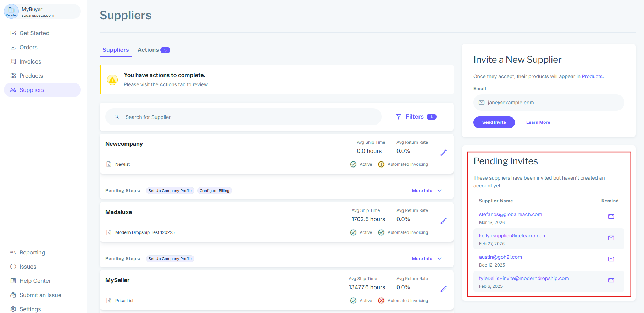This screenshot has width=644, height=313.
Task: Remind tyler.ellis+invite@moderndropship.com with envelope icon
Action: click(x=611, y=280)
